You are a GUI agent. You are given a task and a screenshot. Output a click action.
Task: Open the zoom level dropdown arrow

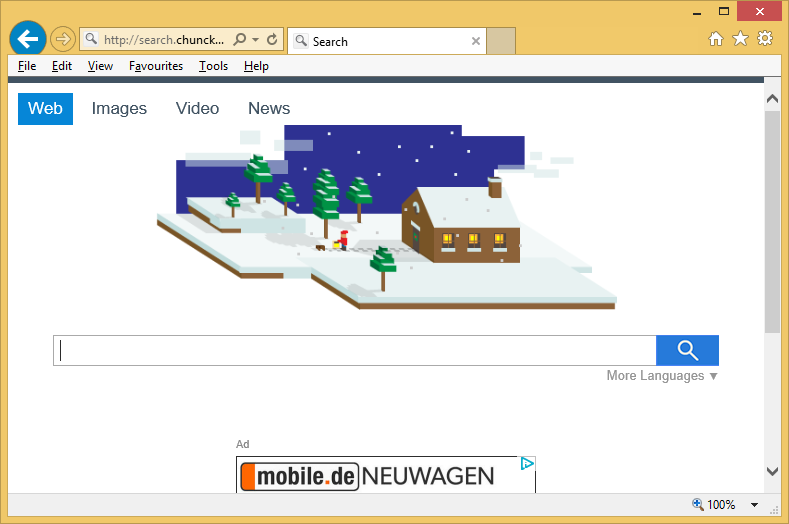pos(754,505)
